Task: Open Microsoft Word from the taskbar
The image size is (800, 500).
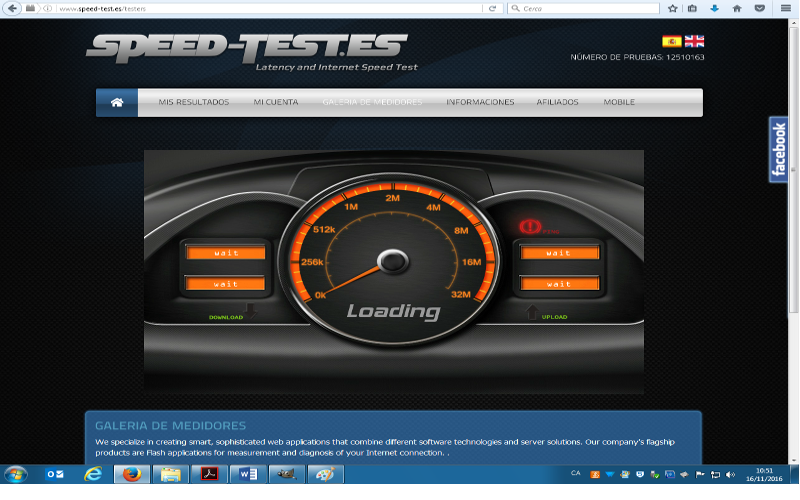Action: tap(249, 474)
